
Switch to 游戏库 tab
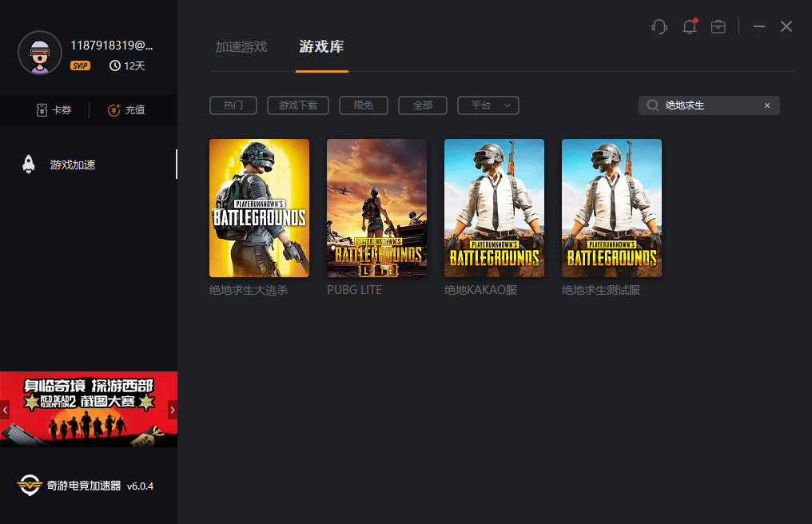(321, 46)
